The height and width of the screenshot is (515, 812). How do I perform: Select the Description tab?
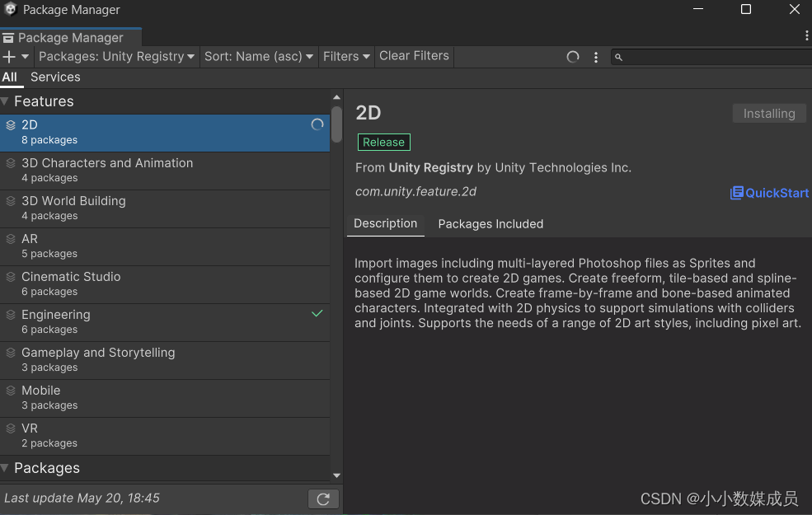click(385, 223)
